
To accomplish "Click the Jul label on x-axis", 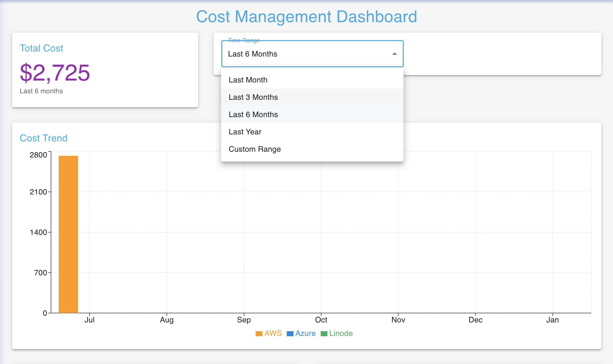I will [x=89, y=320].
